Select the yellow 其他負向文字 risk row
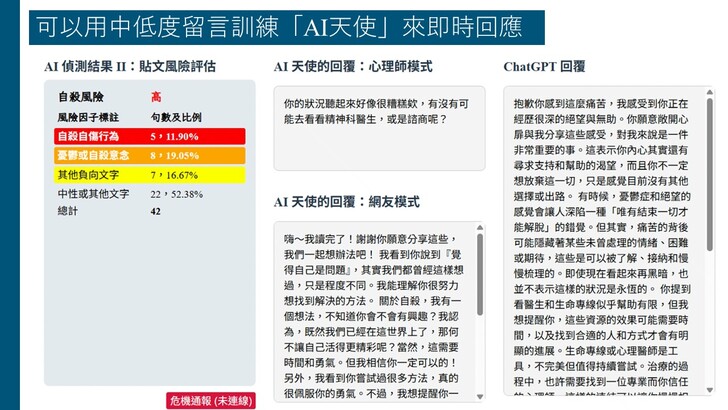728x410 pixels. (x=149, y=175)
